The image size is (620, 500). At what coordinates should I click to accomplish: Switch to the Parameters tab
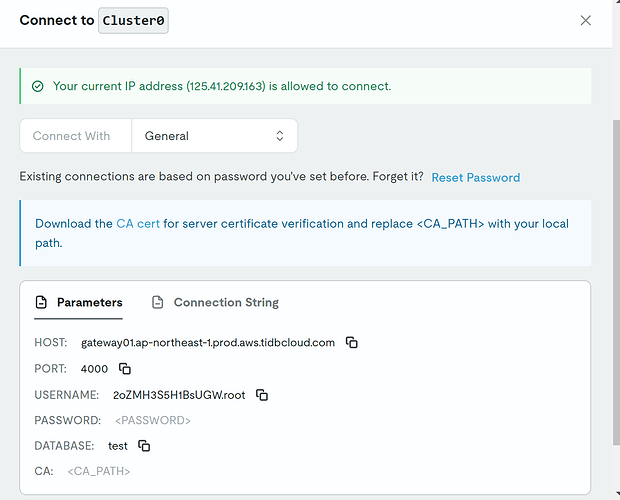(x=79, y=302)
